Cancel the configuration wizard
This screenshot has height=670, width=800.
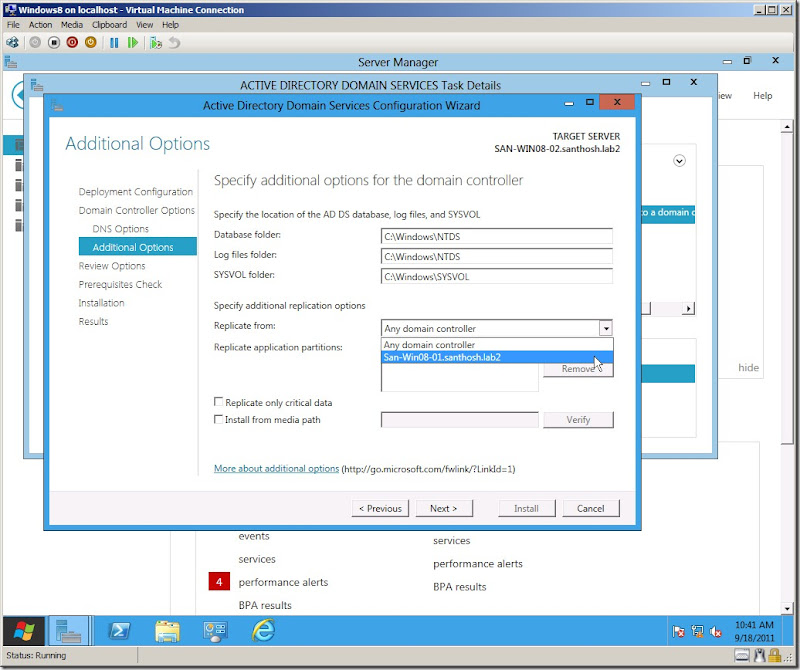click(591, 508)
